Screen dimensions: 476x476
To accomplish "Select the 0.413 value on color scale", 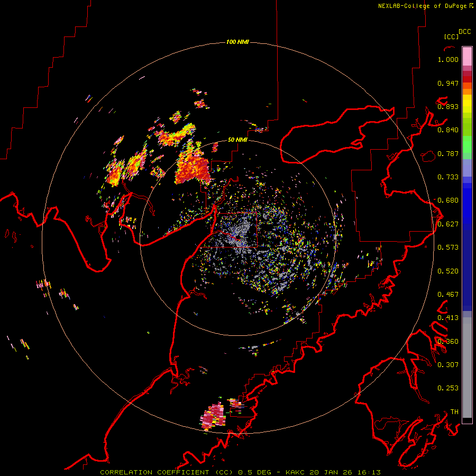I will tap(448, 318).
